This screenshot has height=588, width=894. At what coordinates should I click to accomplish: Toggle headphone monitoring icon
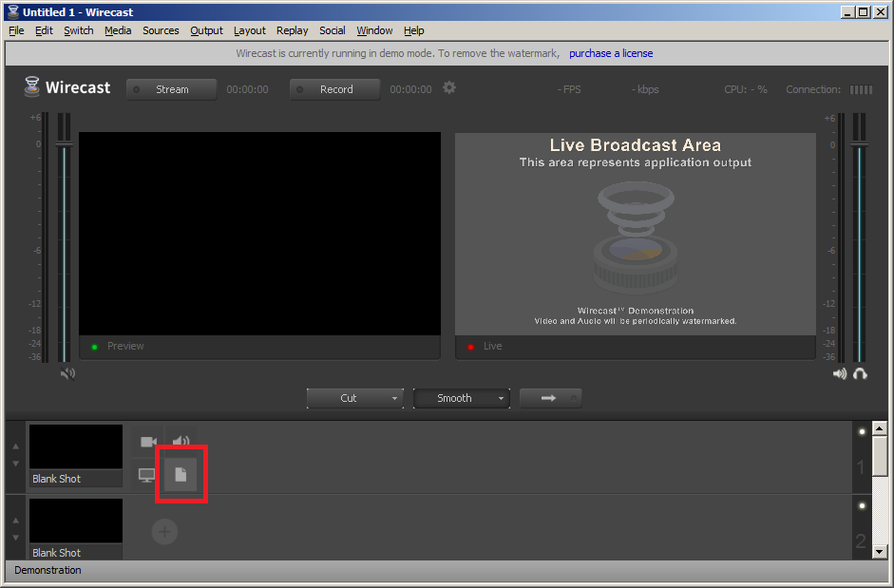coord(861,374)
